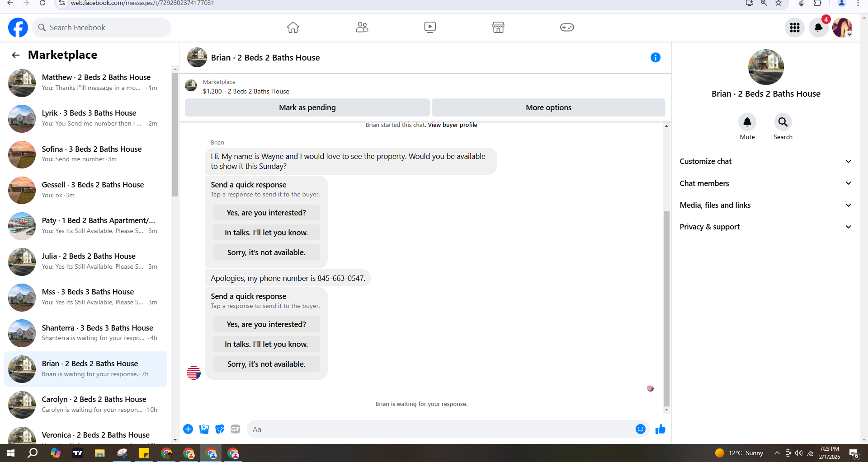Click the Search Facebook field
The width and height of the screenshot is (868, 462).
coord(101,28)
